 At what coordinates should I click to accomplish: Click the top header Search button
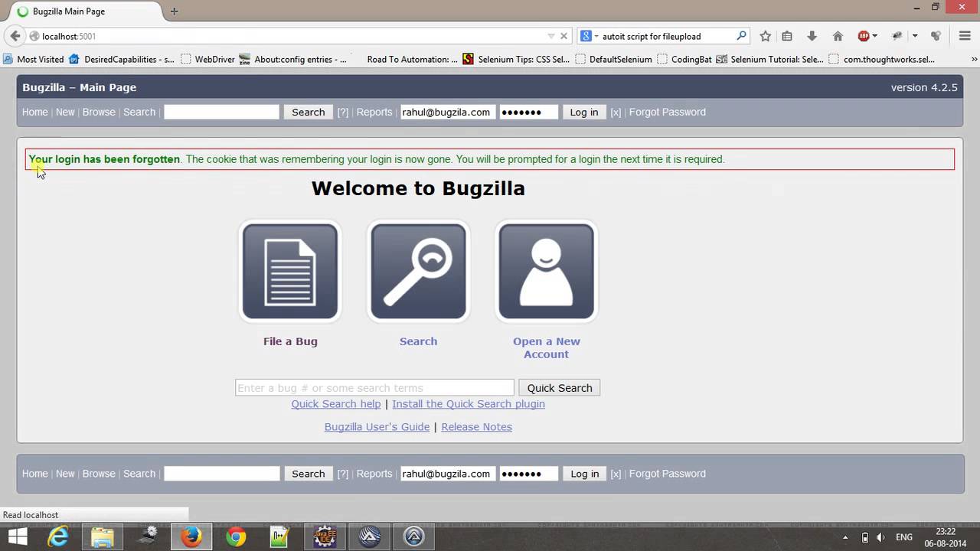(x=309, y=112)
